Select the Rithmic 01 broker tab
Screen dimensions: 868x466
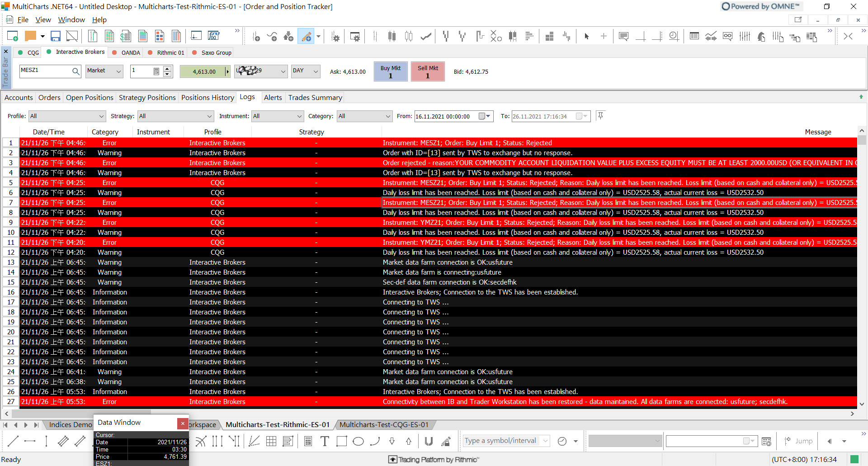coord(166,52)
